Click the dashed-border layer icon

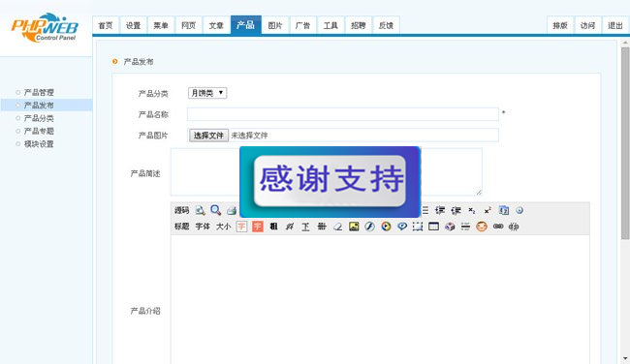pyautogui.click(x=418, y=227)
